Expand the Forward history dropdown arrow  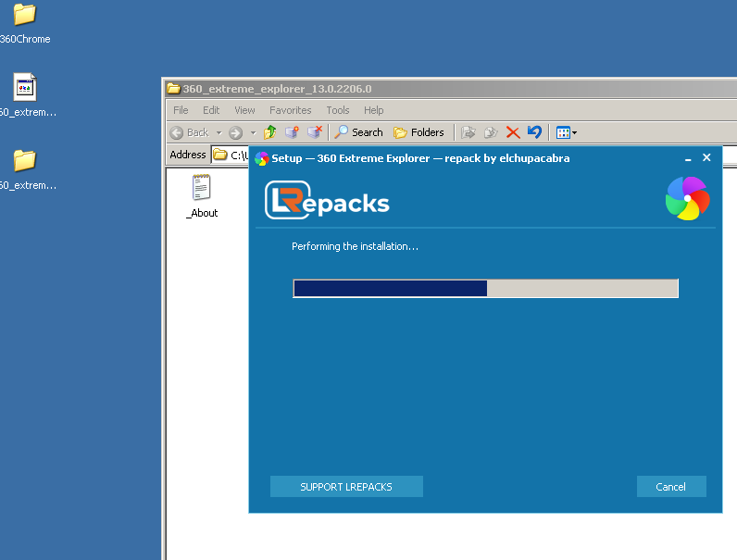point(253,133)
